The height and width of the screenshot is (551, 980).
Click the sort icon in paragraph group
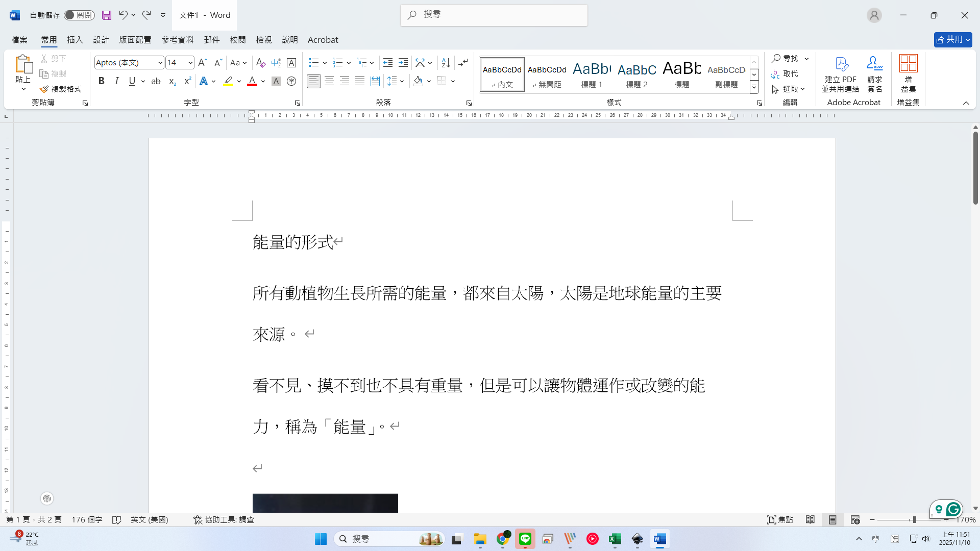446,63
